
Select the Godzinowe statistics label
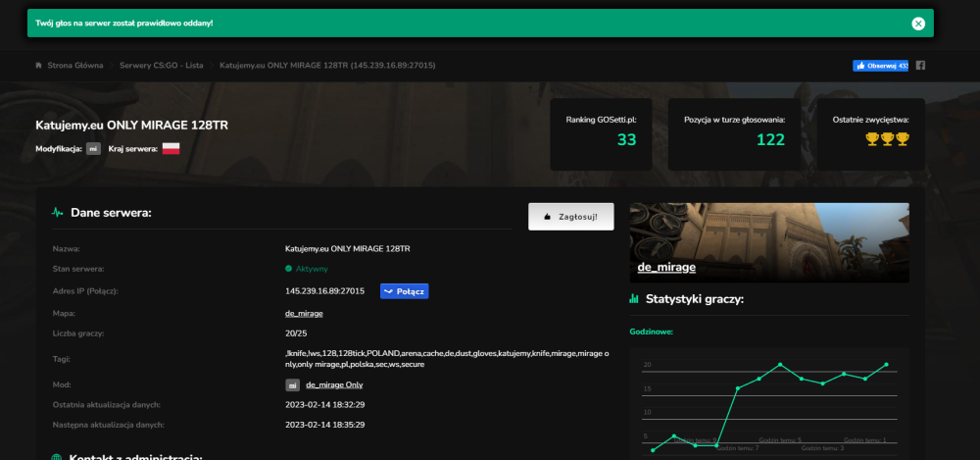652,332
